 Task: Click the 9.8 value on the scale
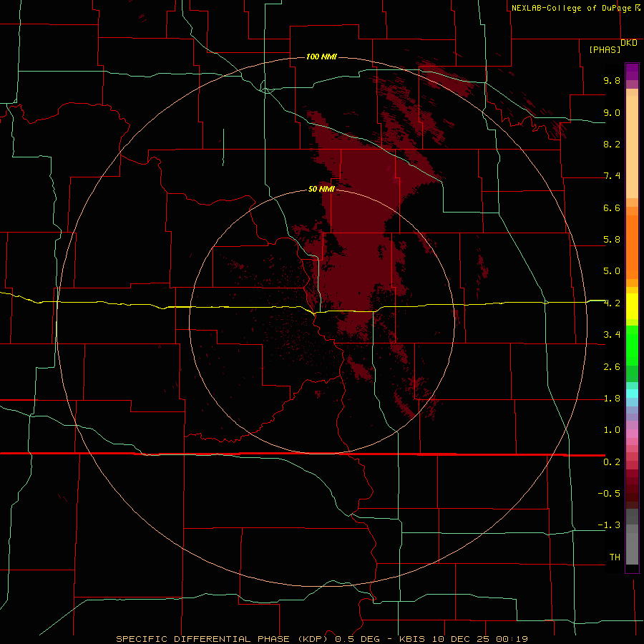point(612,80)
